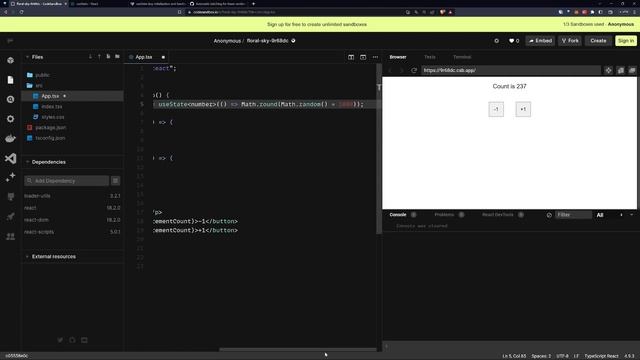Click the console panel up arrow
640x360 pixels.
point(621,215)
